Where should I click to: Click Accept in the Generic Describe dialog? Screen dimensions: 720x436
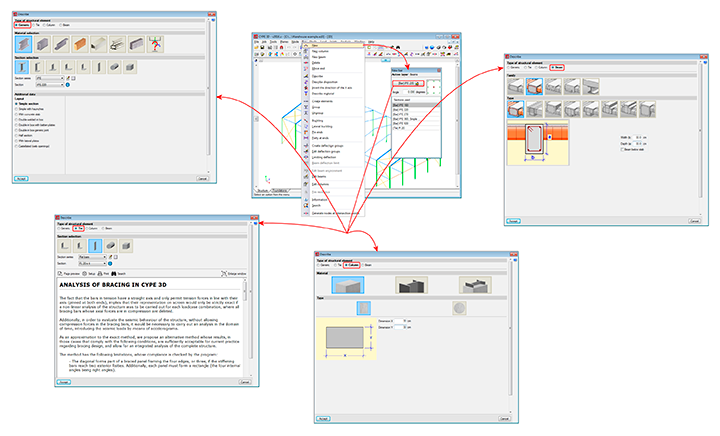point(21,179)
